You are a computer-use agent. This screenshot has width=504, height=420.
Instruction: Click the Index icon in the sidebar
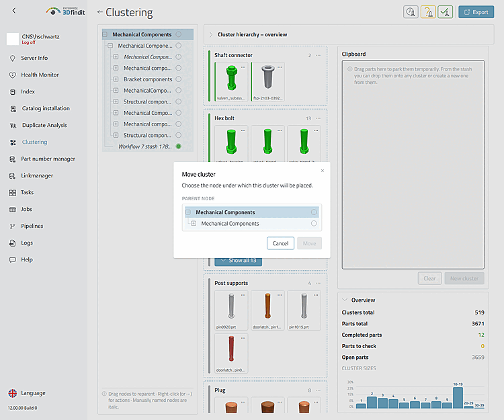pyautogui.click(x=13, y=92)
